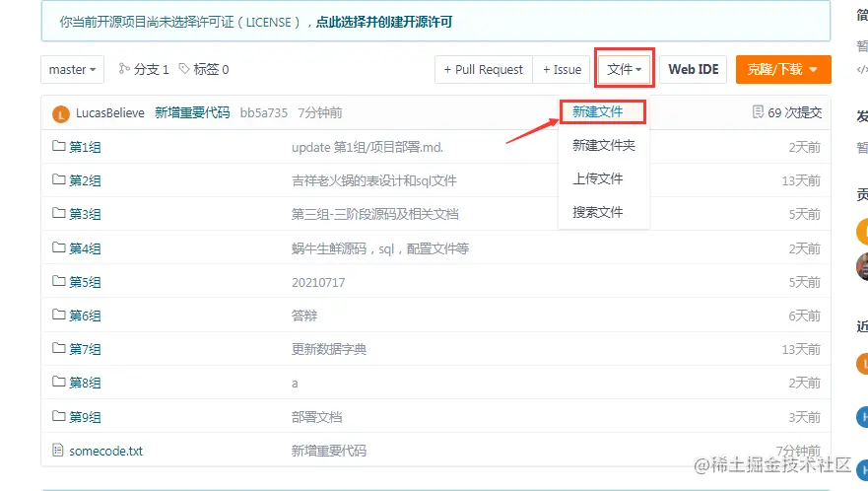Open the 新增重要代码 commit message in the header
868x491 pixels.
[192, 113]
